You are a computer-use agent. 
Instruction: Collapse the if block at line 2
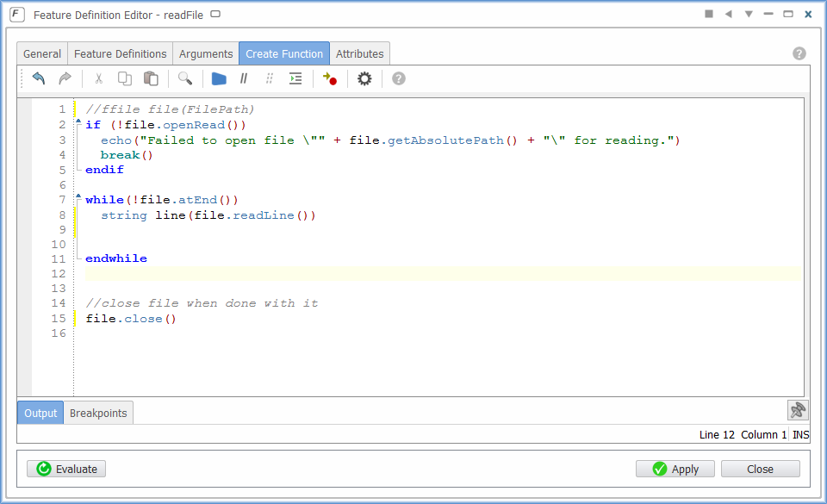pos(78,121)
